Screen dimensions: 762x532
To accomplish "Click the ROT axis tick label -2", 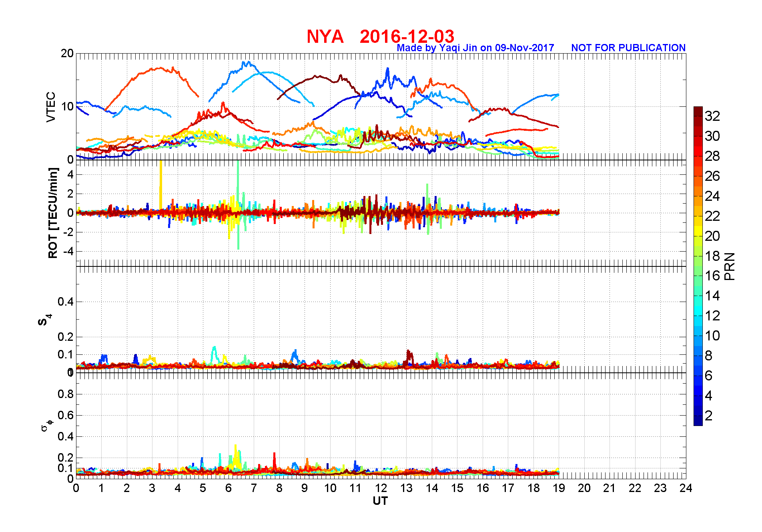I will [x=68, y=232].
